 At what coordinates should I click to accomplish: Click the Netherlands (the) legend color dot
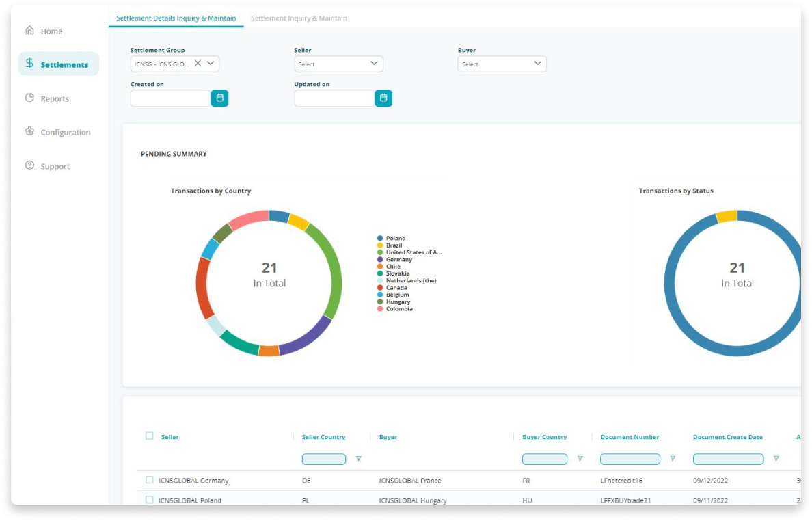tap(380, 281)
